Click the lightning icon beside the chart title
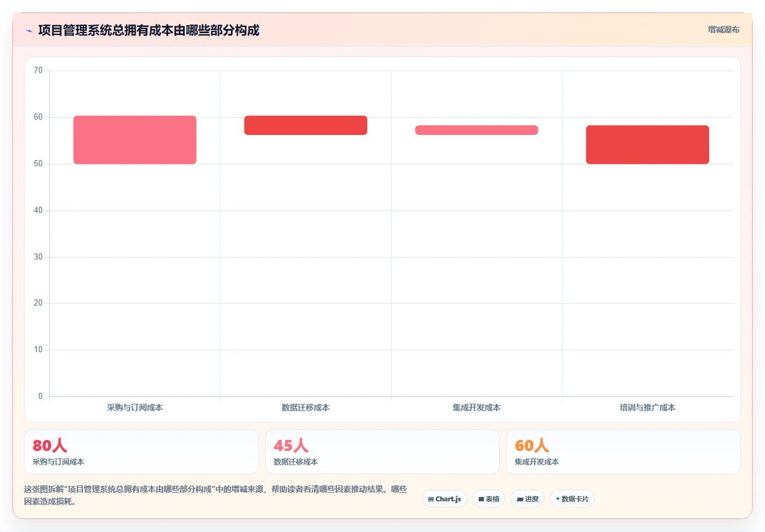Viewport: 765px width, 532px height. pyautogui.click(x=29, y=30)
